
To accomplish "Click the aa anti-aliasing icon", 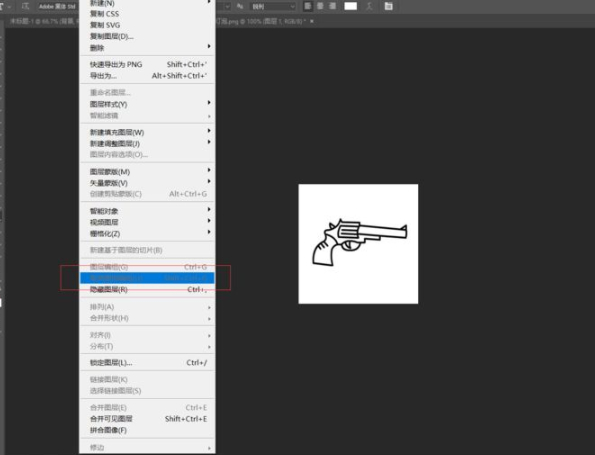I will click(240, 6).
